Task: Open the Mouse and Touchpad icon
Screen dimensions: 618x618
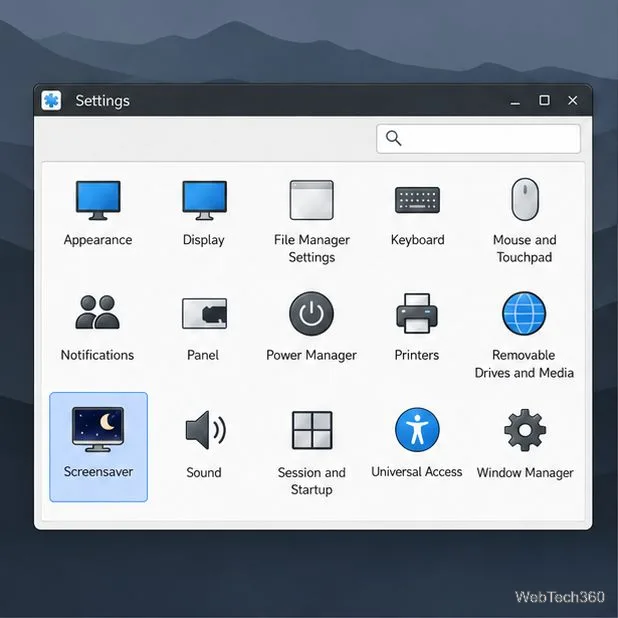Action: coord(525,199)
